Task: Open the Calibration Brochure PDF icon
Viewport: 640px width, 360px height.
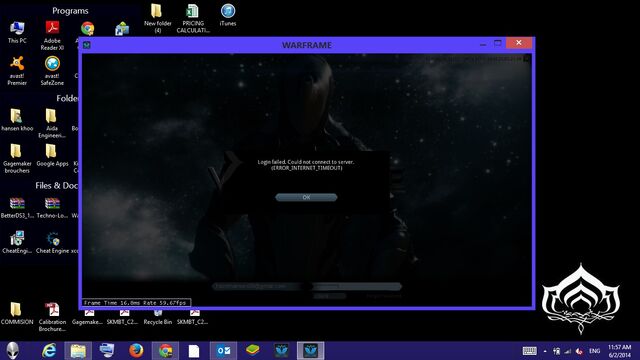Action: pyautogui.click(x=52, y=317)
